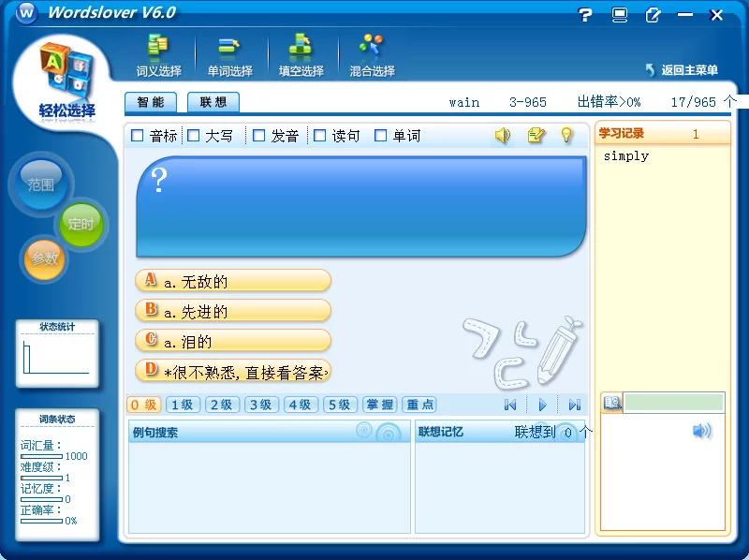Image resolution: width=749 pixels, height=560 pixels.
Task: Select the 3级 level tab
Action: pyautogui.click(x=261, y=405)
